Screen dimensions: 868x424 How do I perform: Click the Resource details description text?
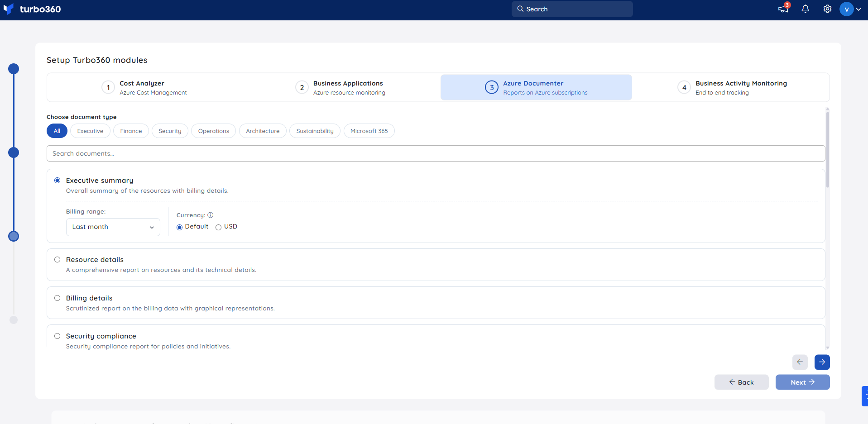[x=161, y=270]
